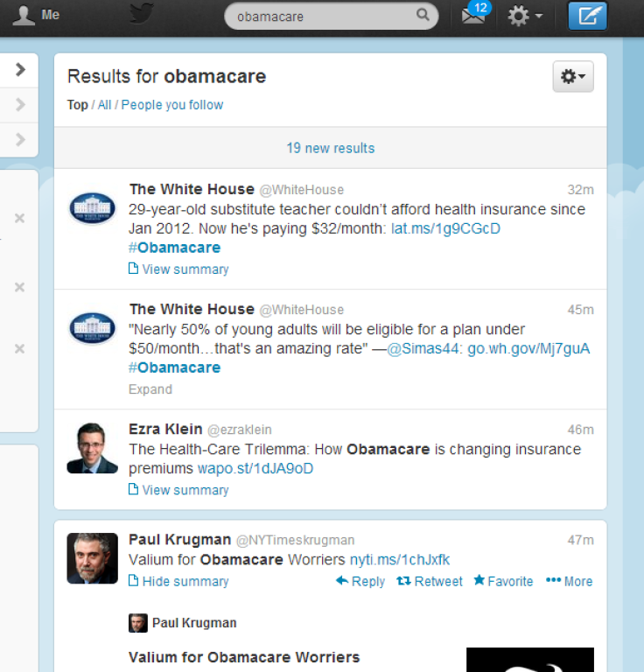Click the 46m timestamp

pyautogui.click(x=581, y=430)
